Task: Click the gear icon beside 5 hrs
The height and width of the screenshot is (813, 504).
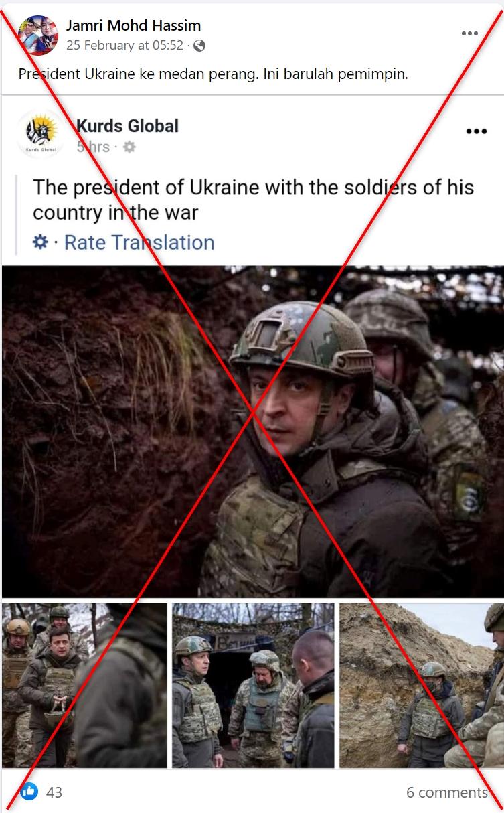Action: tap(129, 147)
